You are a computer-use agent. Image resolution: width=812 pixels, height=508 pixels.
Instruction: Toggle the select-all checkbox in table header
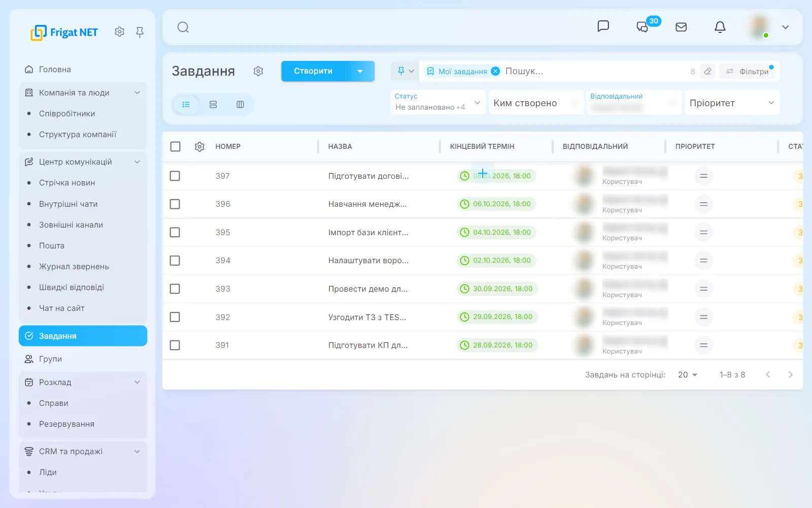[x=176, y=146]
